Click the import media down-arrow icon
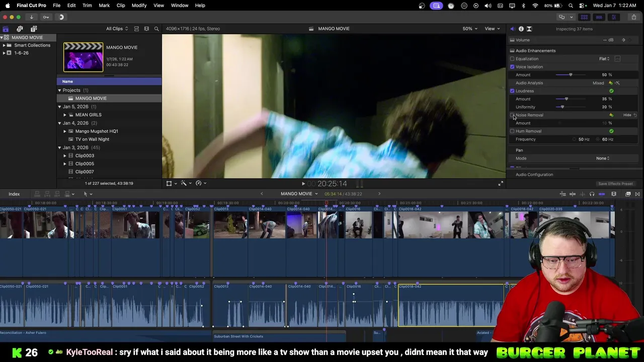This screenshot has height=362, width=644. pos(31,17)
